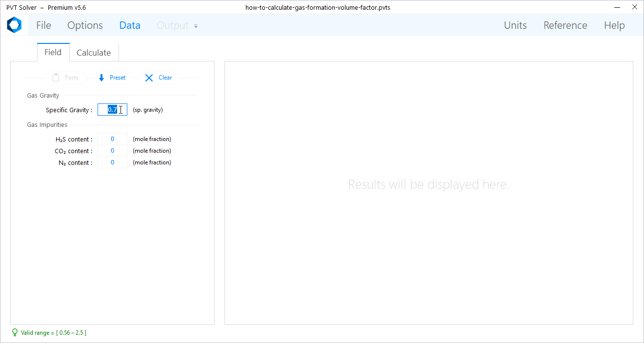This screenshot has height=343, width=644.
Task: Click the PVT Solver hexagon logo icon
Action: (x=14, y=25)
